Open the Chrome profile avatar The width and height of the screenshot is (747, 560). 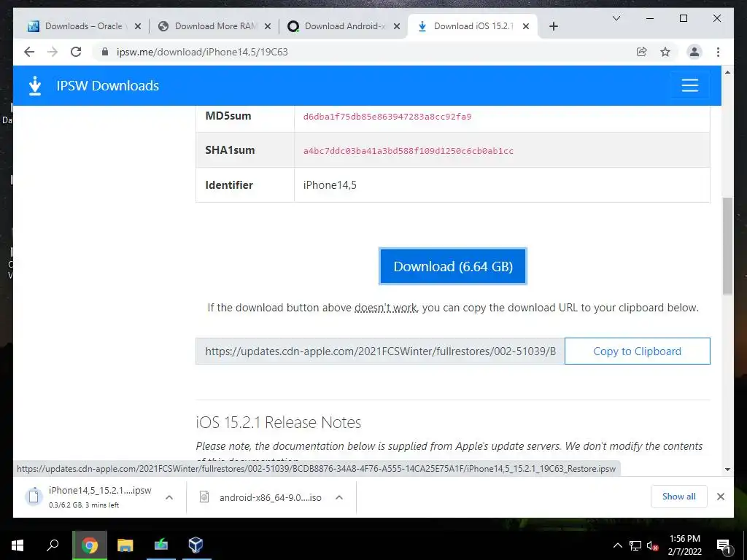(694, 52)
